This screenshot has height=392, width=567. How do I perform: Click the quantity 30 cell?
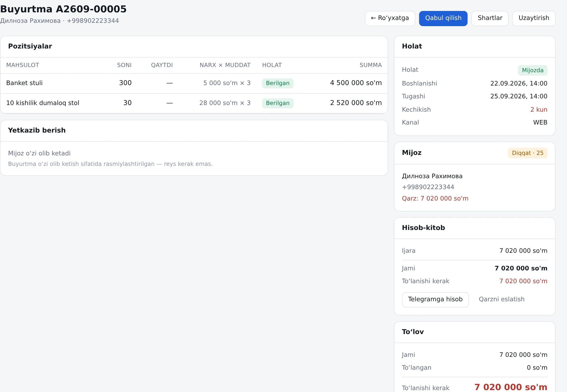127,103
